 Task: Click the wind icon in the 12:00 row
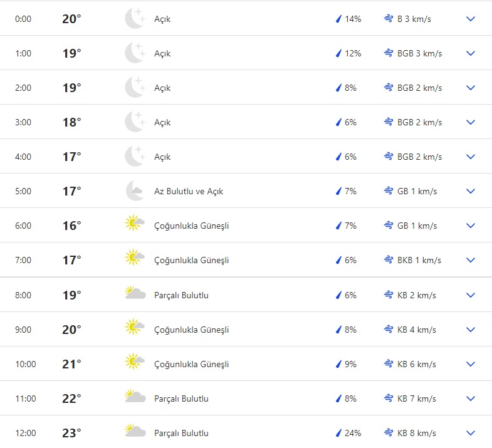pyautogui.click(x=389, y=433)
